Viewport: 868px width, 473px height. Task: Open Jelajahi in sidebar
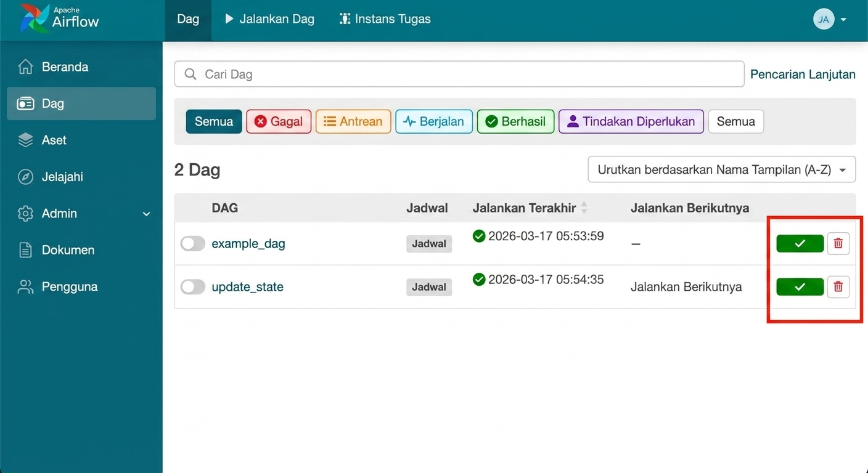coord(81,177)
